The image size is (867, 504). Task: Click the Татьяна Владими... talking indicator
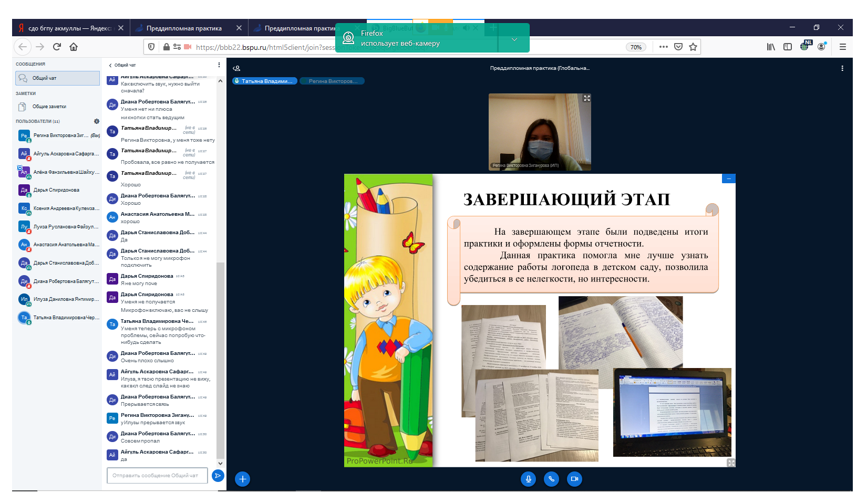pos(265,81)
